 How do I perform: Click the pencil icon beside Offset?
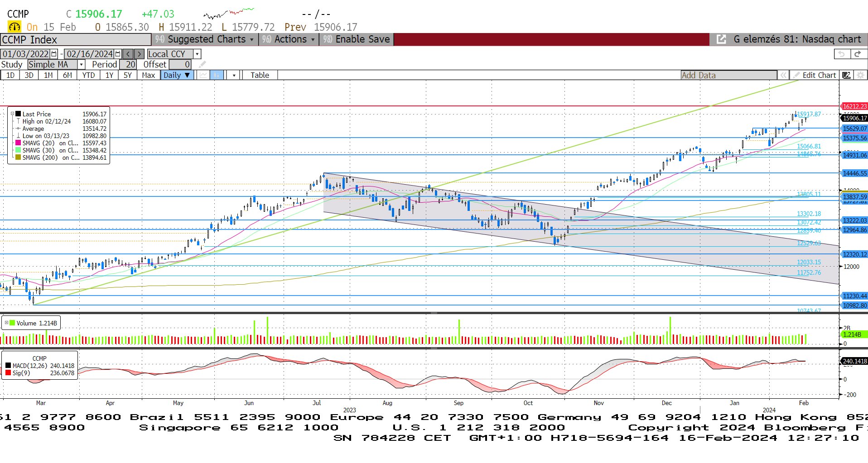point(202,65)
